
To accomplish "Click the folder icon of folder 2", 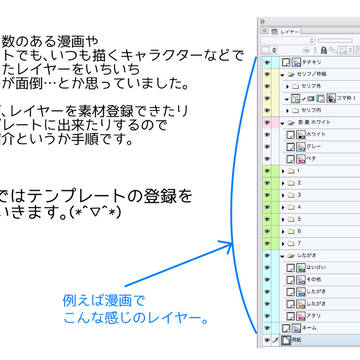I will point(292,183).
